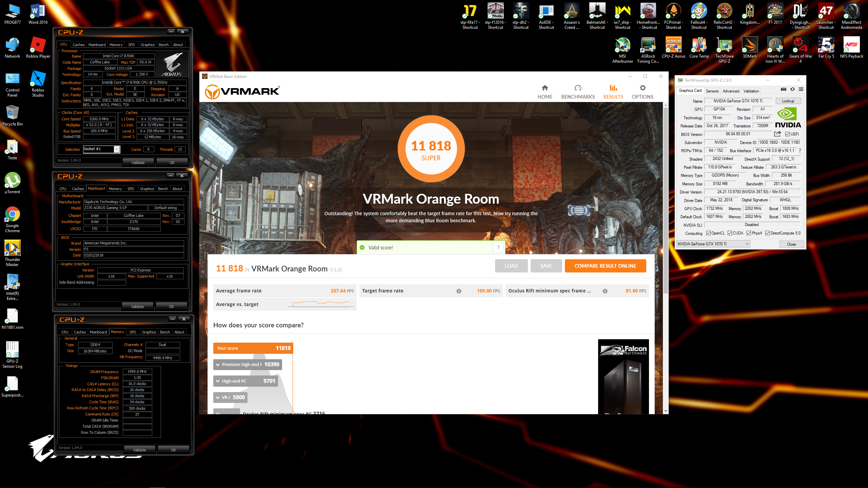Screen dimensions: 868x488
Task: Switch to Sensors tab in GPU-Z
Action: tap(712, 91)
